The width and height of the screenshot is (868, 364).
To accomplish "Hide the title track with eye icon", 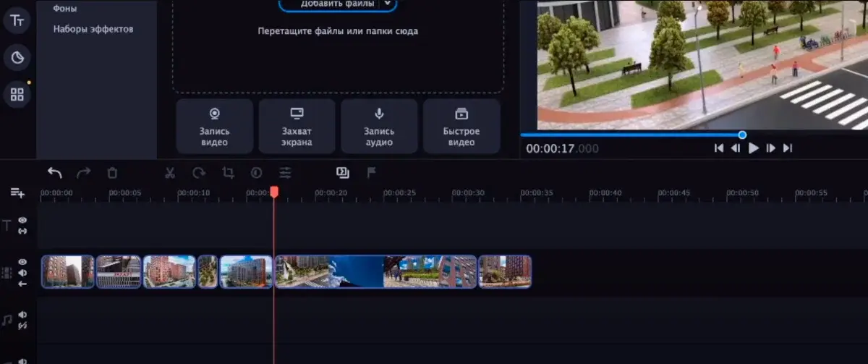I will click(x=22, y=220).
